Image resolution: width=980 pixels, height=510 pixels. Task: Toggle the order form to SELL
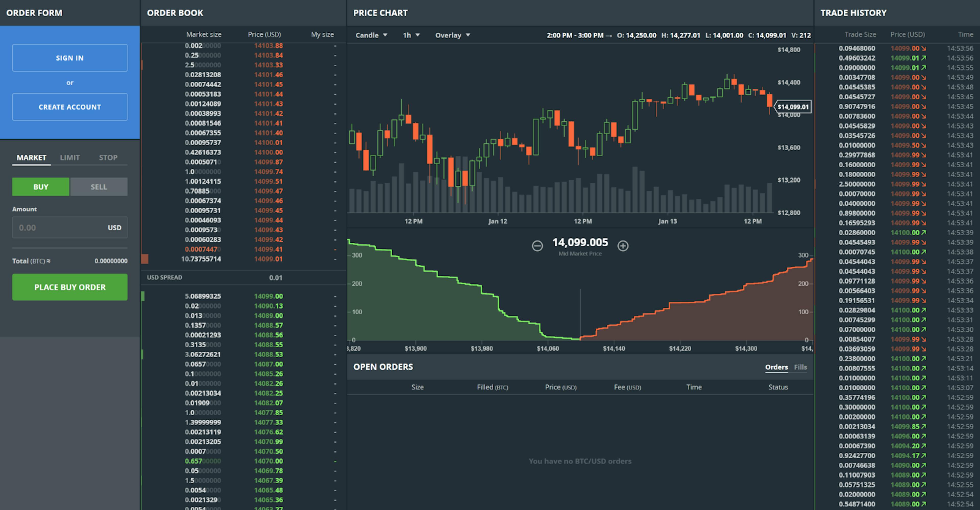(98, 186)
